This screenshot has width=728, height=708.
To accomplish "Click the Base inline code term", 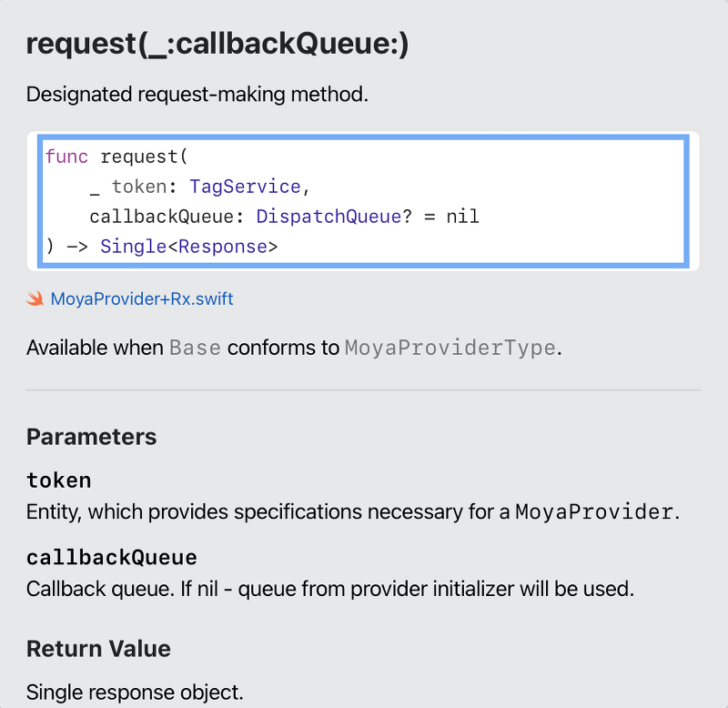I will pyautogui.click(x=195, y=348).
